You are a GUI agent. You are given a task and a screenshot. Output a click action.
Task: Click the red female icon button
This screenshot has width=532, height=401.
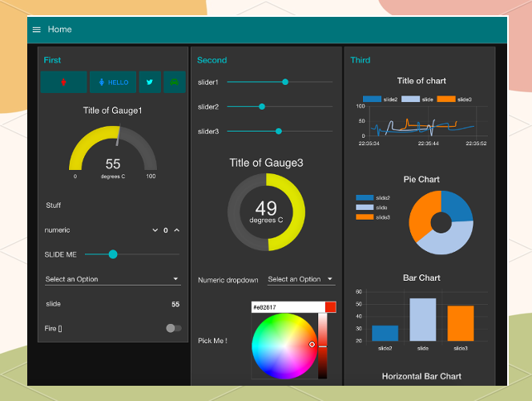coord(63,82)
